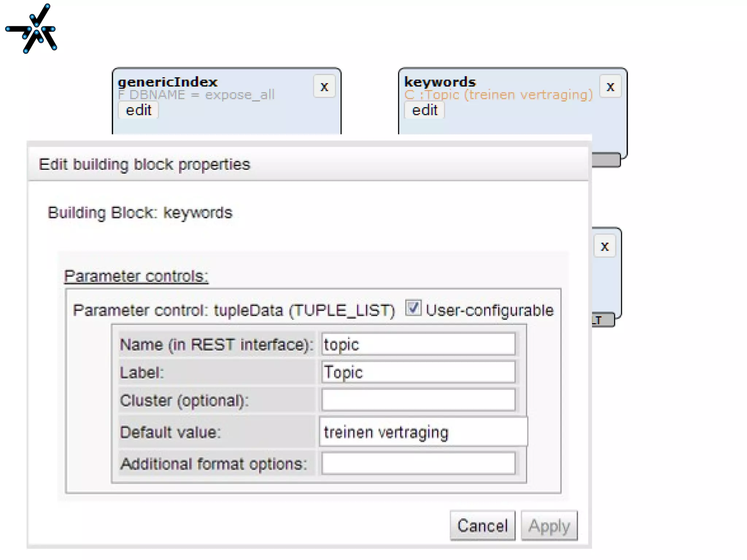Remove the genericIndex block with x
747x560 pixels.
324,87
